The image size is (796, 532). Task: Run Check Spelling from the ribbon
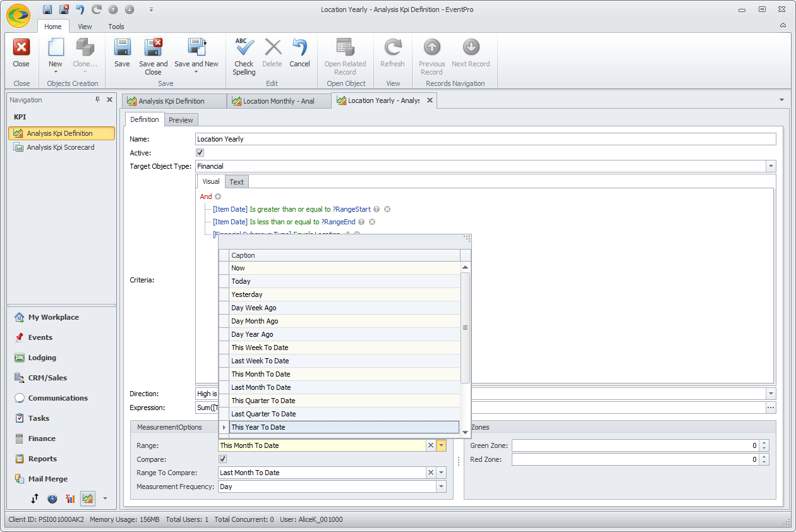244,57
